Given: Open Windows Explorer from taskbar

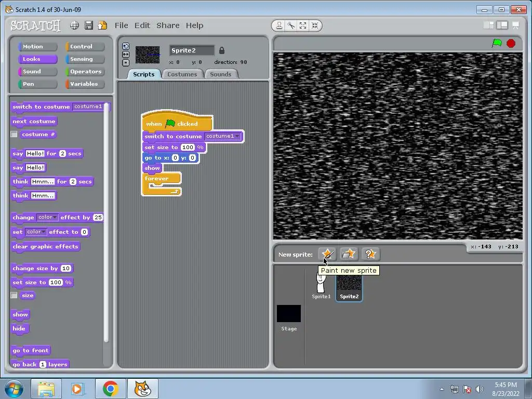Looking at the screenshot, I should coord(46,389).
